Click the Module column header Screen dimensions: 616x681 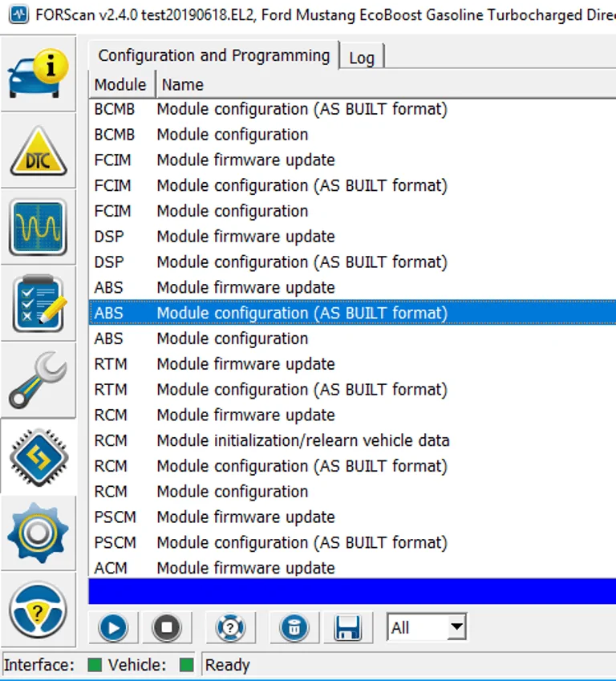(x=121, y=85)
